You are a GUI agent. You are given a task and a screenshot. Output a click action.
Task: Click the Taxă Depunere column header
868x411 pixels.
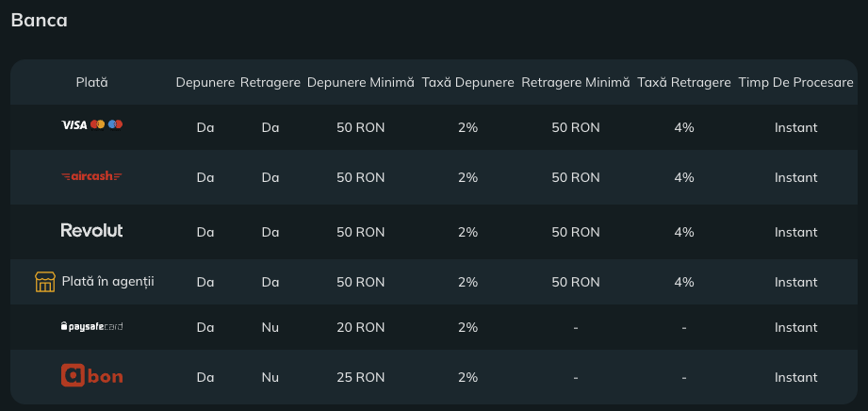(467, 83)
